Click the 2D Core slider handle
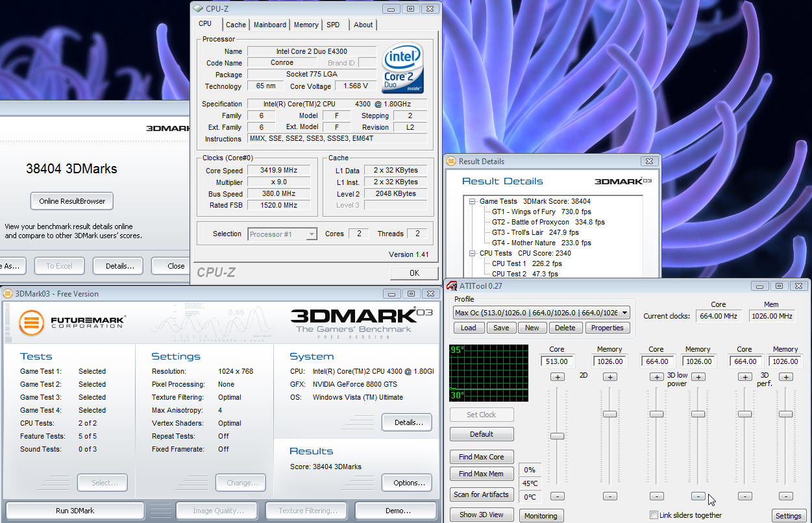The height and width of the screenshot is (523, 812). click(x=557, y=436)
